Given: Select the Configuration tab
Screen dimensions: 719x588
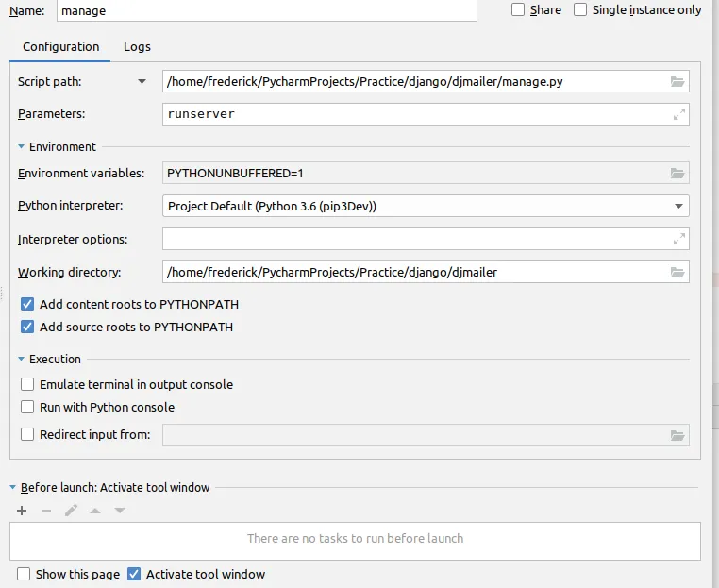Looking at the screenshot, I should coord(60,47).
